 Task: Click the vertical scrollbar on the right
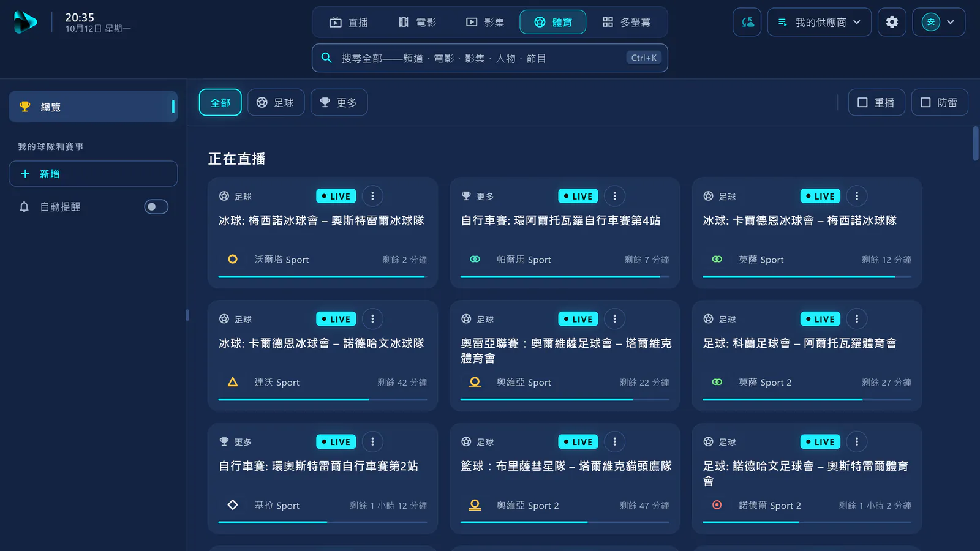click(x=975, y=143)
